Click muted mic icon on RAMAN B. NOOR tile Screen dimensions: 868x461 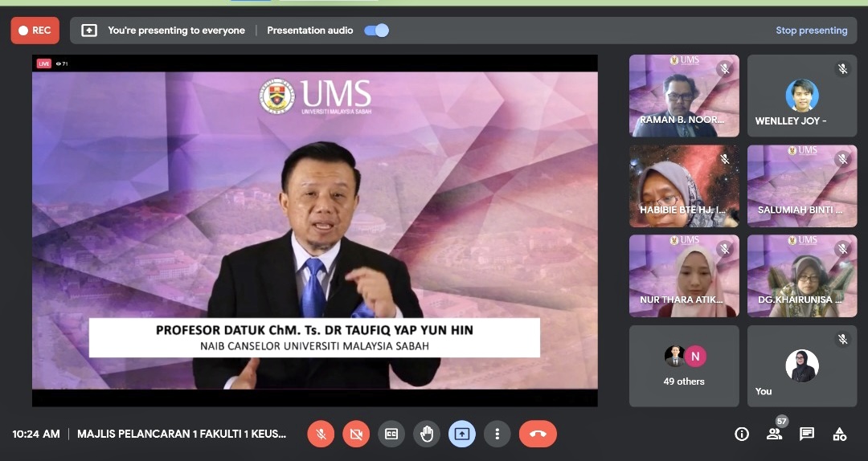click(x=725, y=68)
